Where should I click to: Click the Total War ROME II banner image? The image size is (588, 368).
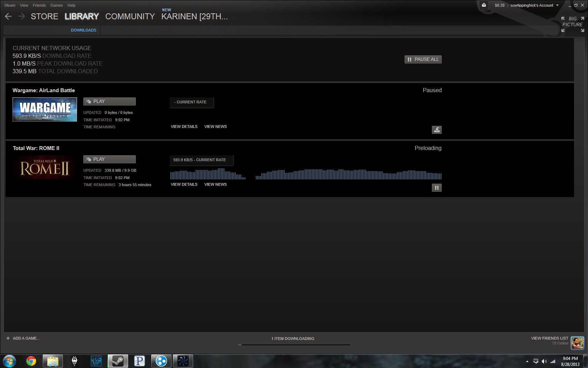click(45, 167)
